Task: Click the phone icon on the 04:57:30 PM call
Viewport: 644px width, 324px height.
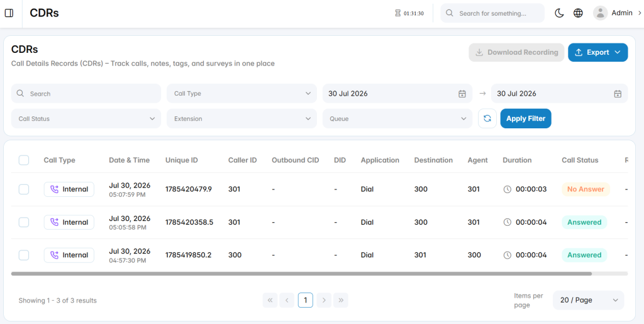Action: (x=54, y=255)
